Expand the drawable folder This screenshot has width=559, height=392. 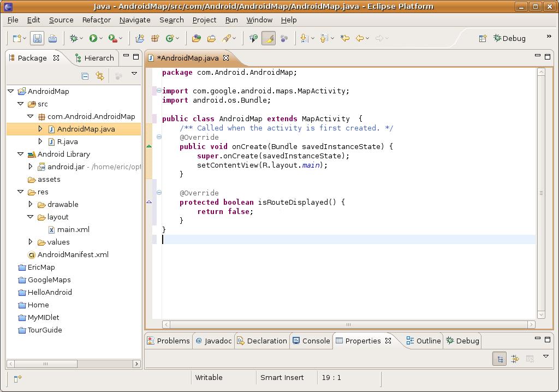(x=31, y=204)
